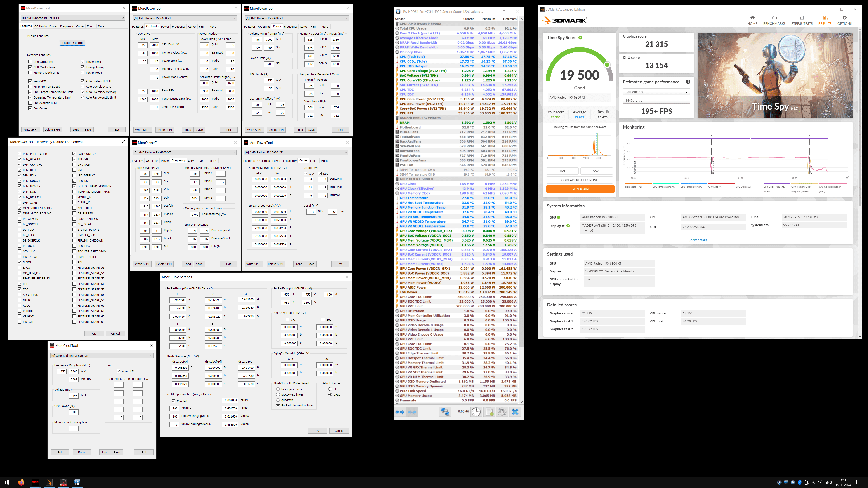The width and height of the screenshot is (868, 488).
Task: Click Feature Control button
Action: [x=72, y=43]
